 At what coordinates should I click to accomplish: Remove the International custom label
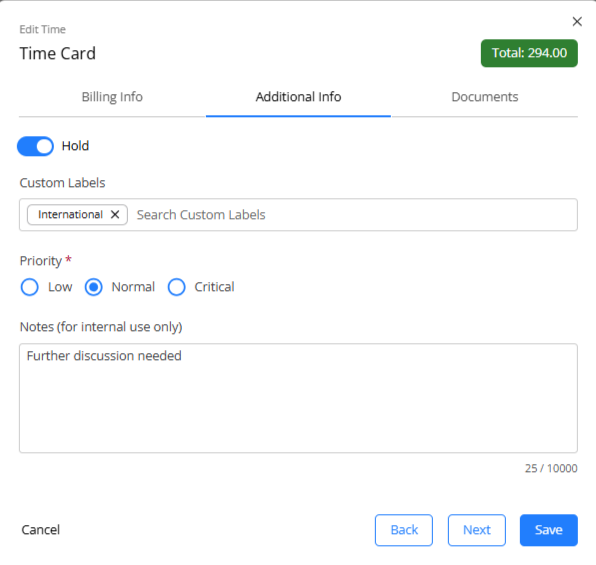click(x=115, y=214)
